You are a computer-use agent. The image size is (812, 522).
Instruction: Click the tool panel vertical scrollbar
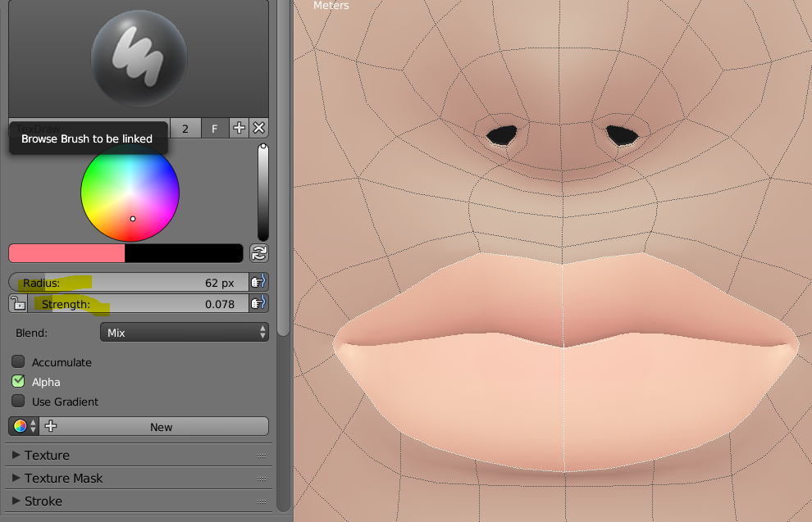coord(283,168)
